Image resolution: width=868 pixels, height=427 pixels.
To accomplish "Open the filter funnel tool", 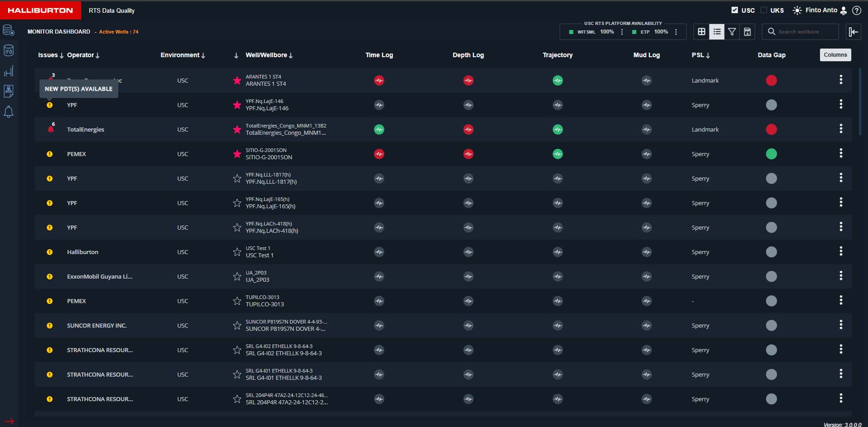I will point(732,32).
